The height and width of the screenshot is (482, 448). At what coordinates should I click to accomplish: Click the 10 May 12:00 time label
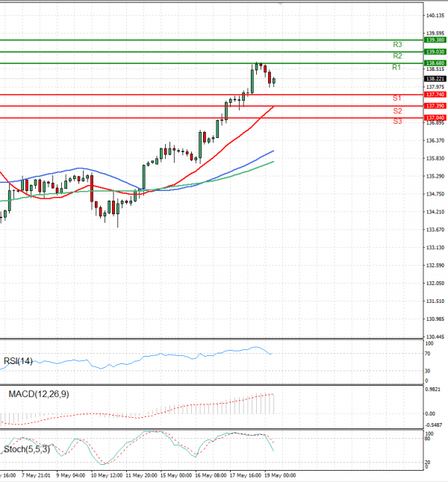107,475
